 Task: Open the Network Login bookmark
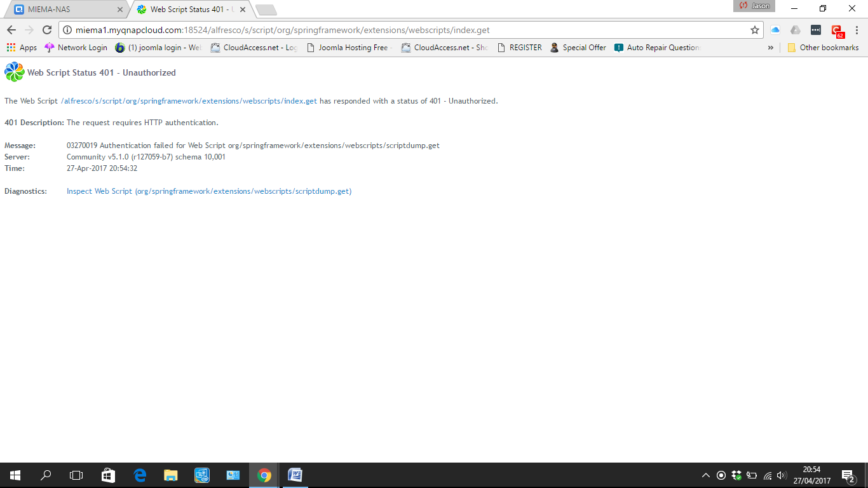click(76, 48)
